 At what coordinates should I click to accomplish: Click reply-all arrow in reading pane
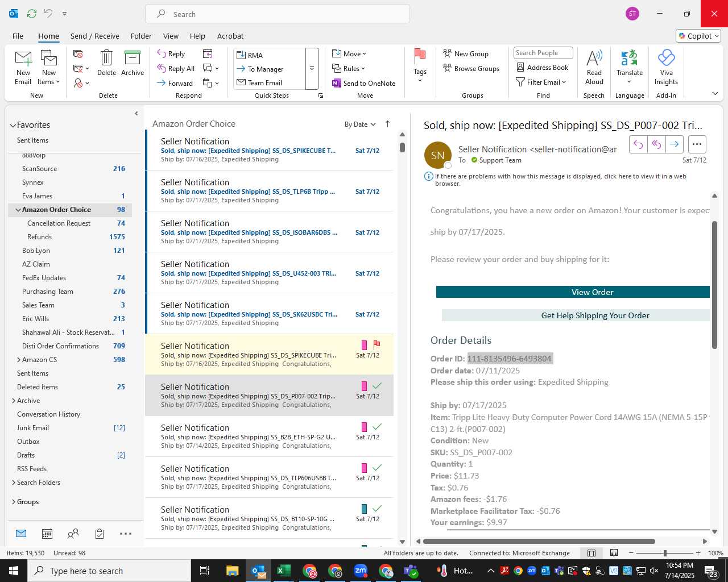pyautogui.click(x=656, y=144)
